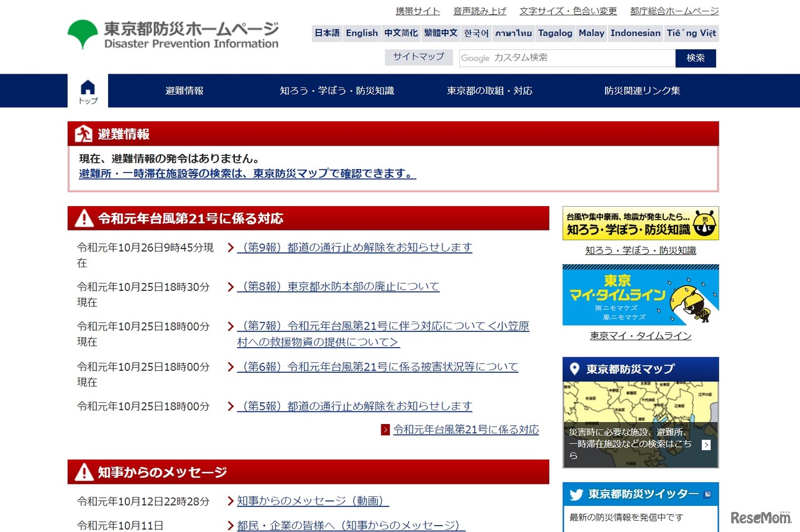Click the 現在、避難情報の発令はありません notice

[x=169, y=159]
